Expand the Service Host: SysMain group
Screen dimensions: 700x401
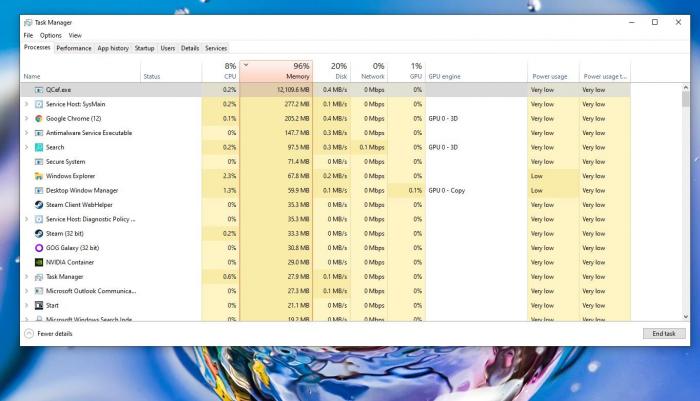coord(26,104)
